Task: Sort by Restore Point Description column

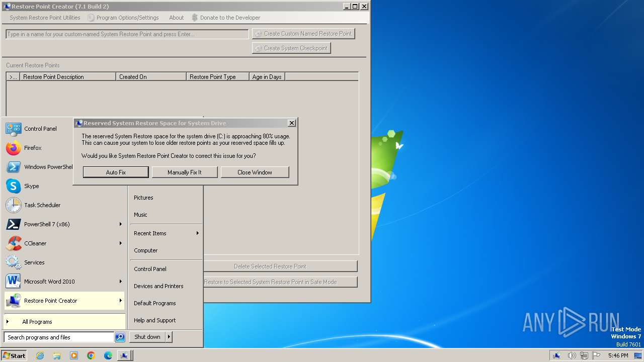Action: [67, 77]
